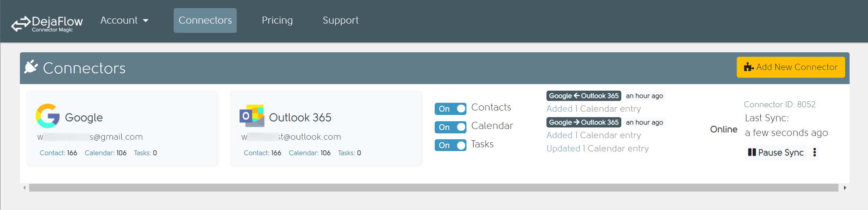Open the Support page
868x210 pixels.
click(340, 20)
